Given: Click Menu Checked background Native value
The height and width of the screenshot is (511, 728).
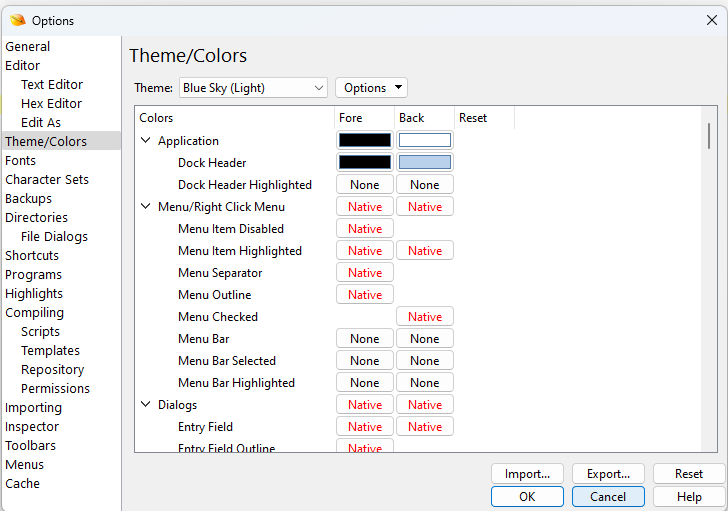Looking at the screenshot, I should click(x=425, y=316).
